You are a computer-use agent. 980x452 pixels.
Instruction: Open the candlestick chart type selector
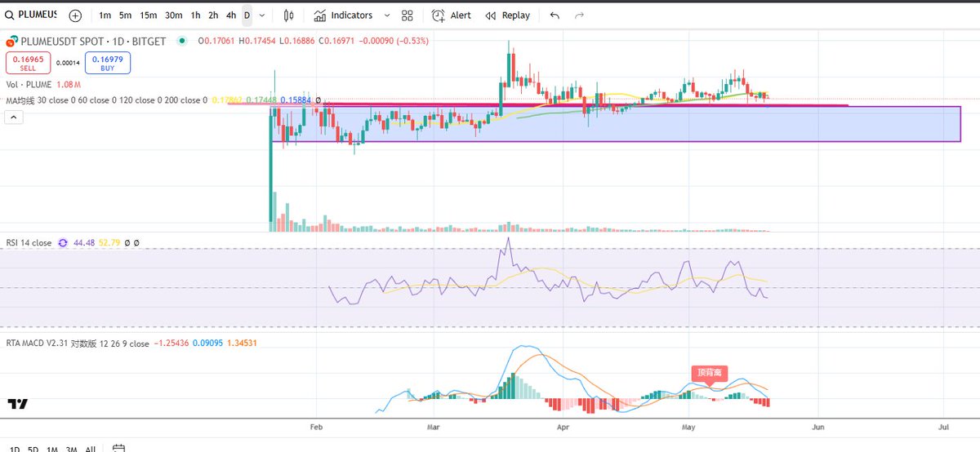click(x=288, y=16)
